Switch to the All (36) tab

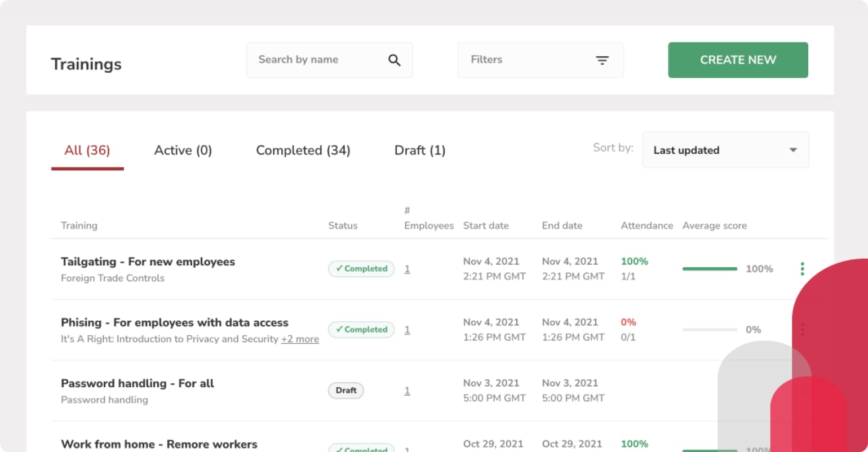click(87, 150)
